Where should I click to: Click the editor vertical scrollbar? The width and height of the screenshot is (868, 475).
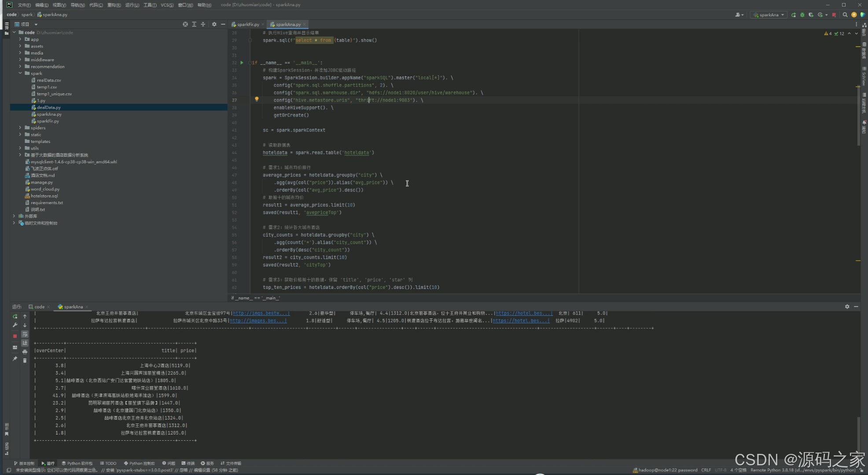point(858,114)
